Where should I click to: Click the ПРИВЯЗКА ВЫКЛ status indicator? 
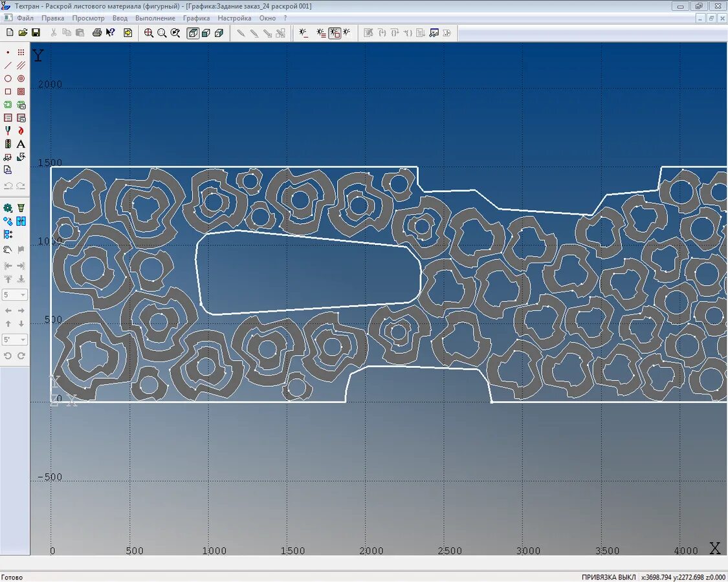608,577
